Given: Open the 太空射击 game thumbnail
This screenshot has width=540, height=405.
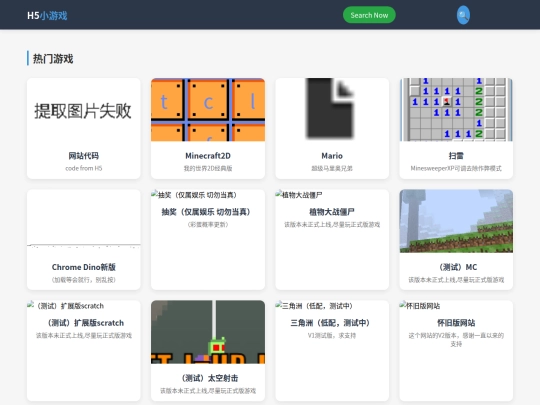Looking at the screenshot, I should pos(208,332).
